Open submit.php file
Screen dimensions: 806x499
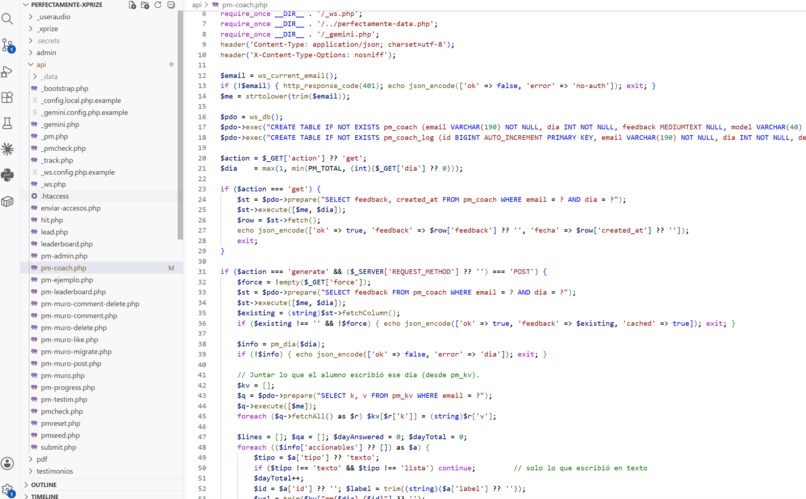[x=58, y=447]
